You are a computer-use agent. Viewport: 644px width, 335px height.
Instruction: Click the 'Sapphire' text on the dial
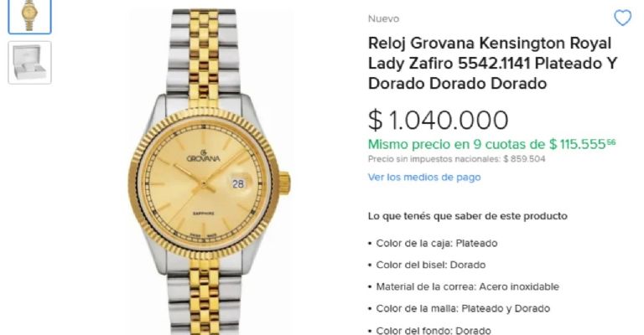tap(204, 214)
